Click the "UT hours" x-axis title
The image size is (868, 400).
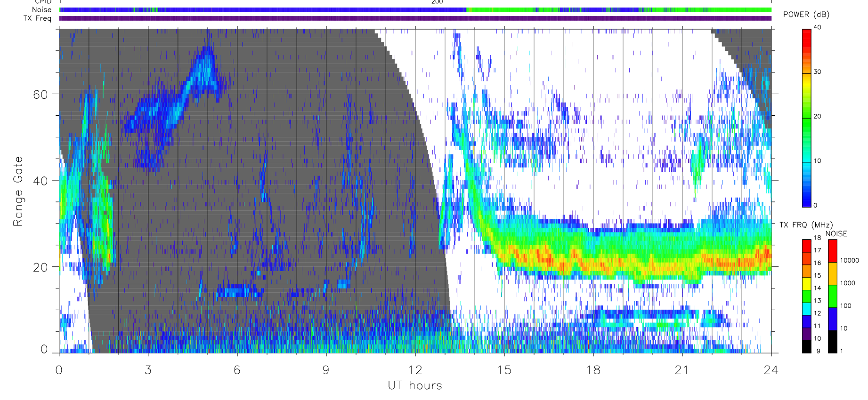pyautogui.click(x=415, y=386)
